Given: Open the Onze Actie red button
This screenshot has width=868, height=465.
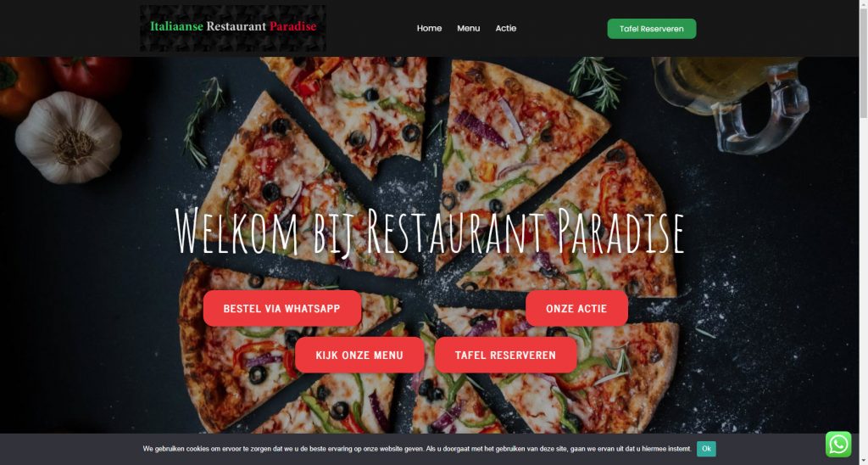Looking at the screenshot, I should tap(576, 308).
